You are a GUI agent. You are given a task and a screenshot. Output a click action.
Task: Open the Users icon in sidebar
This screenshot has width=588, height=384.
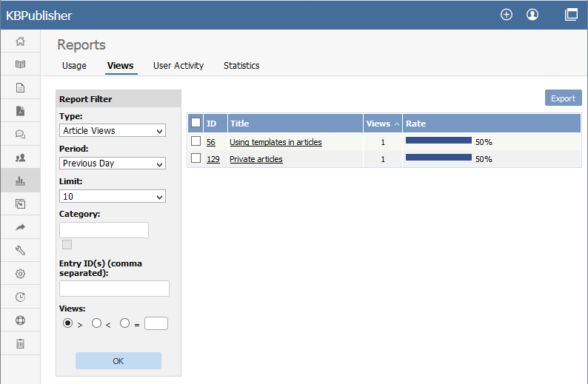click(20, 158)
